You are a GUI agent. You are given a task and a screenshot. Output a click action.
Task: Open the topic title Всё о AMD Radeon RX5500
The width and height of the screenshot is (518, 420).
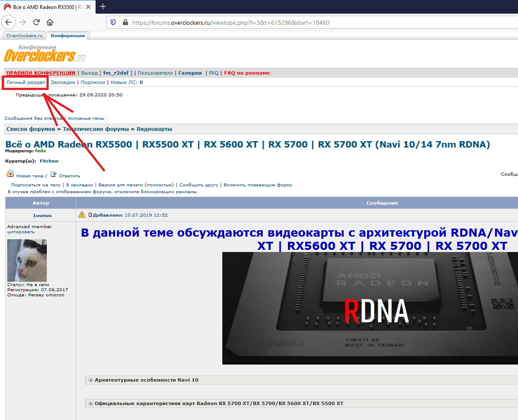point(247,144)
